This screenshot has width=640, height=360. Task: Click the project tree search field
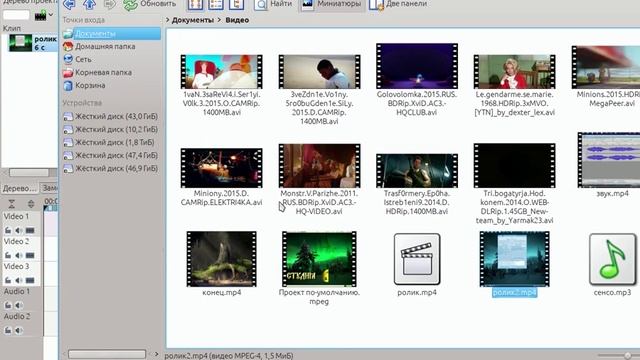[16, 15]
